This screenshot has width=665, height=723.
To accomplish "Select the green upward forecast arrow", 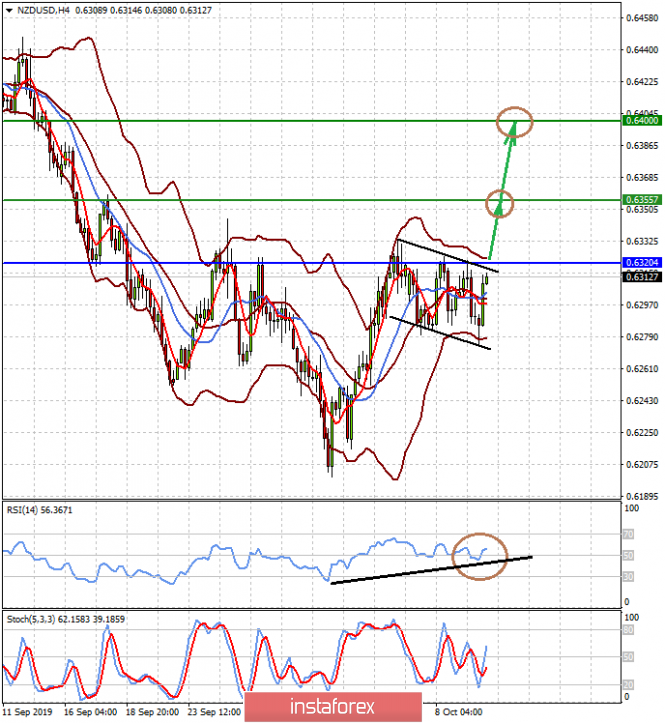I will click(x=502, y=190).
